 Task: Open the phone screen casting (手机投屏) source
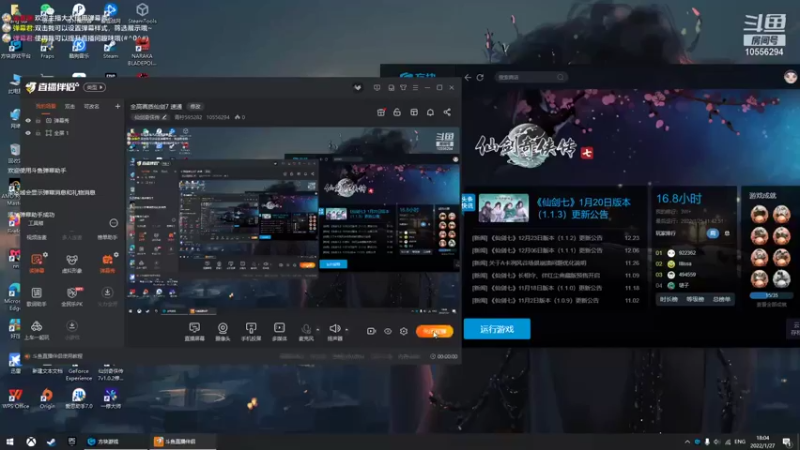point(251,331)
